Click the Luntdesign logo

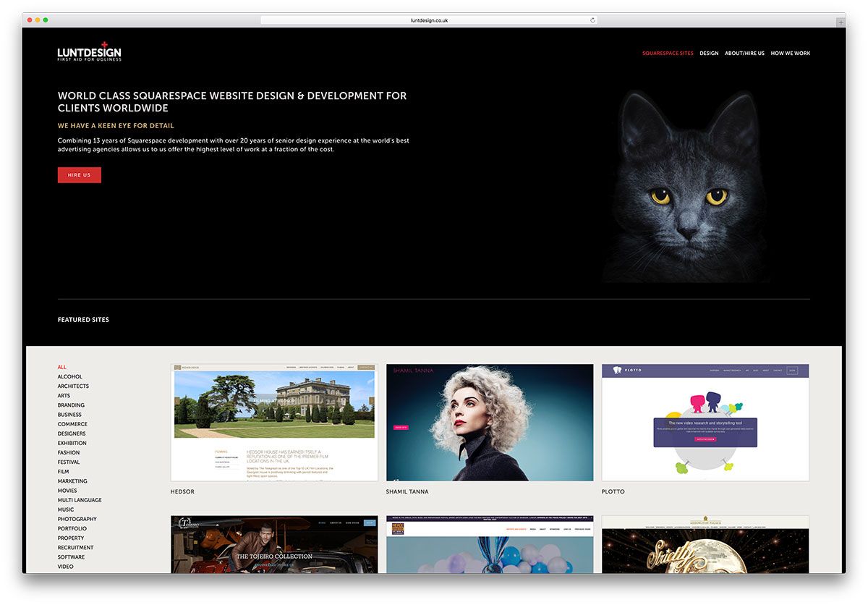pos(90,52)
